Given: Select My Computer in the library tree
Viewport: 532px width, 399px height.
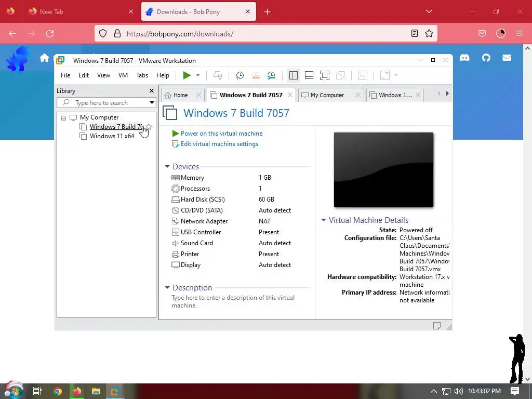Looking at the screenshot, I should click(x=99, y=117).
